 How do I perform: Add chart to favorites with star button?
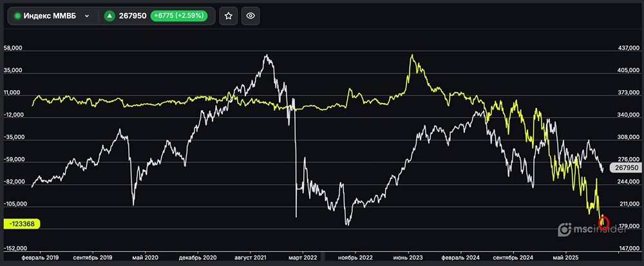[229, 16]
